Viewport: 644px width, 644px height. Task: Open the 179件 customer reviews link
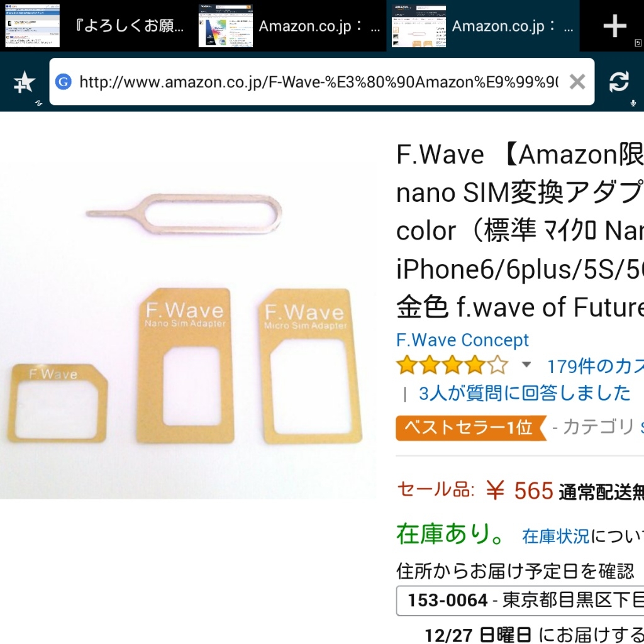coord(596,366)
